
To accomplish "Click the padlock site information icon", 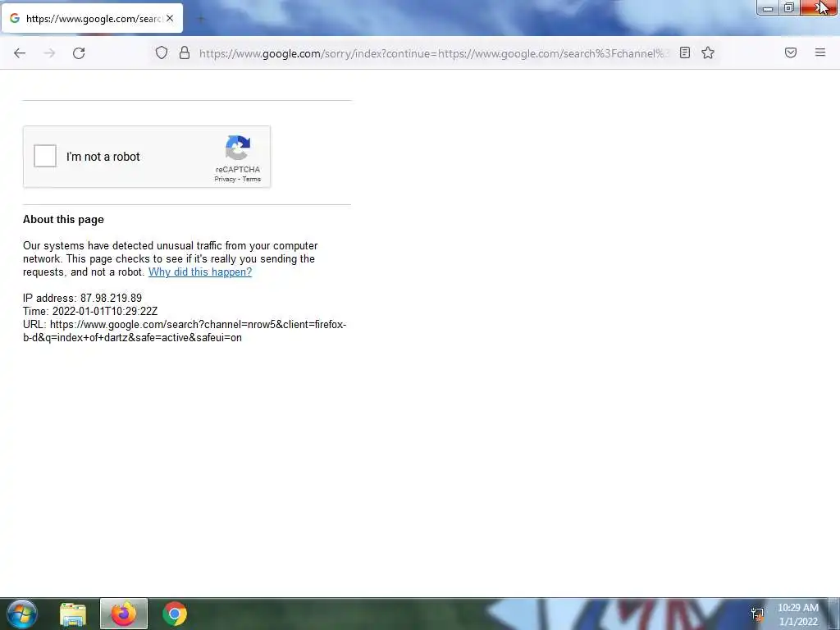I will (185, 52).
